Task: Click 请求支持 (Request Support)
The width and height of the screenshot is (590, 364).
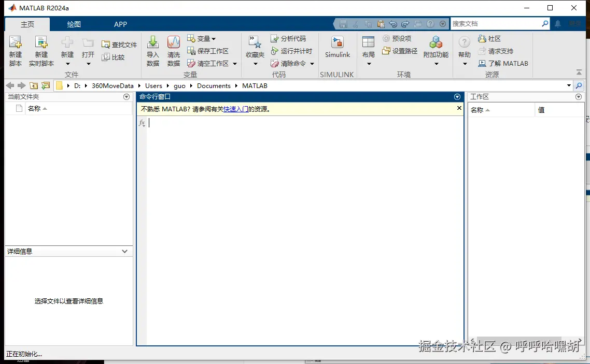Action: [496, 51]
